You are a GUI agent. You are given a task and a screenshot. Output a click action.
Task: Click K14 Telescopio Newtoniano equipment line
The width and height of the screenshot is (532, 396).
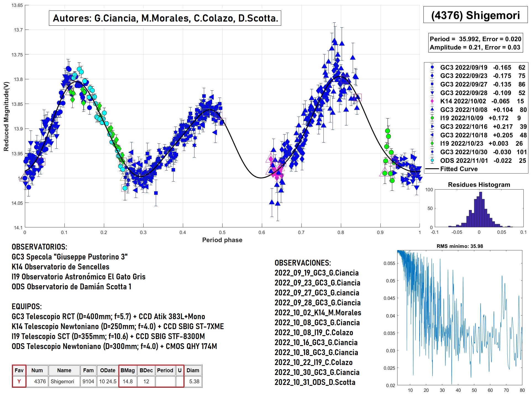pyautogui.click(x=118, y=326)
